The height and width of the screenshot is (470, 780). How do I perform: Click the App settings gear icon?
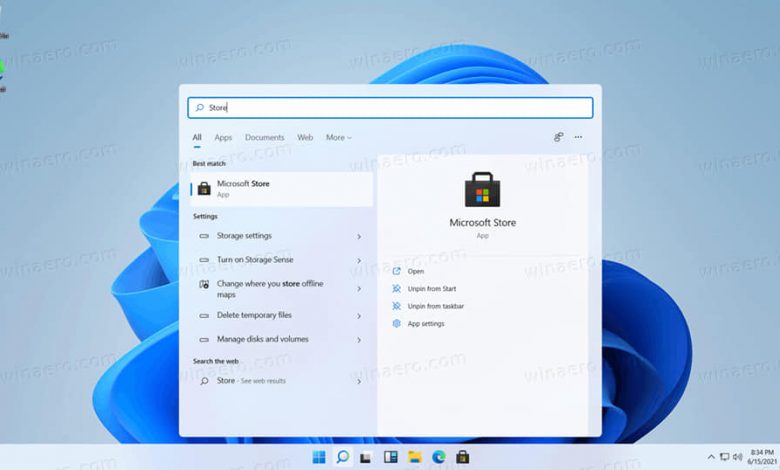click(x=396, y=323)
